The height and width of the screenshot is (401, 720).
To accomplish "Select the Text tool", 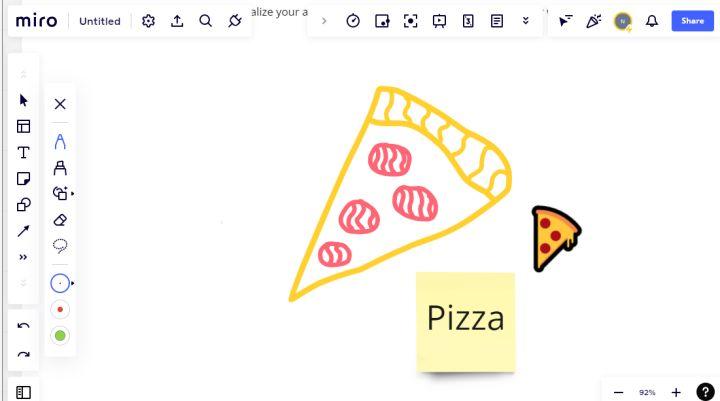I will [23, 152].
